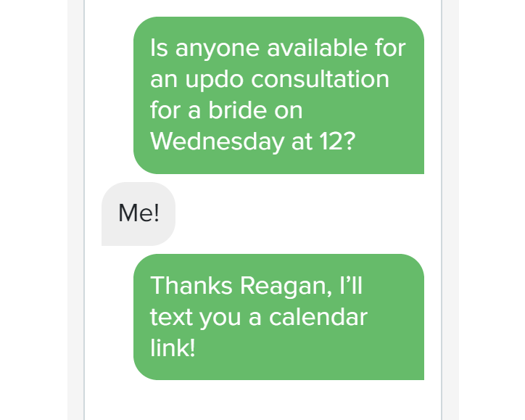Image resolution: width=525 pixels, height=420 pixels.
Task: Click the word "link!" in the last bubble
Action: click(173, 347)
